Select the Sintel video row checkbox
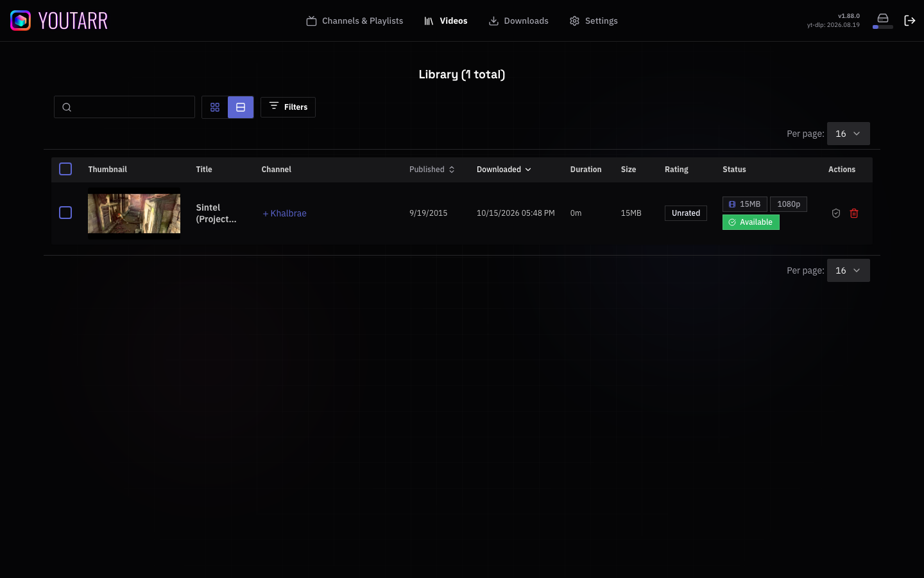Image resolution: width=924 pixels, height=578 pixels. tap(65, 213)
